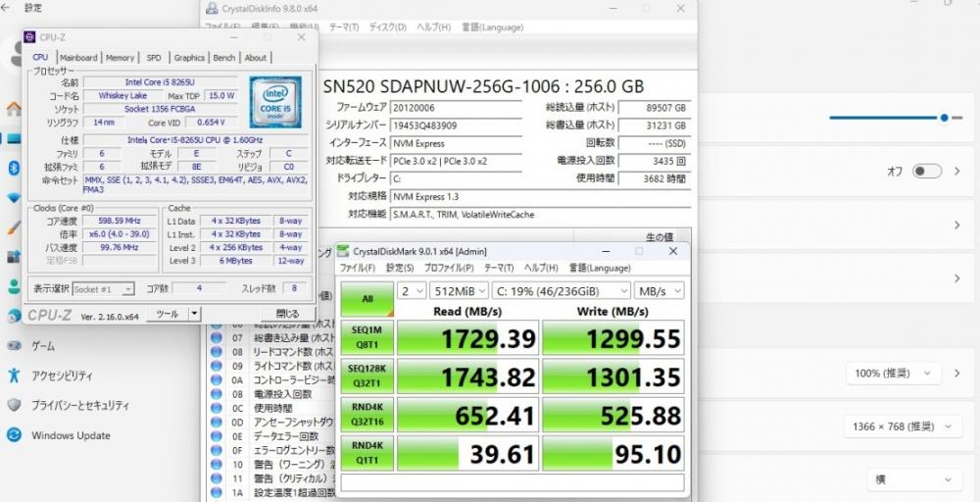The image size is (980, 502).
Task: Click the SN520 SDAPNUW-256G-1006 drive title
Action: click(483, 86)
